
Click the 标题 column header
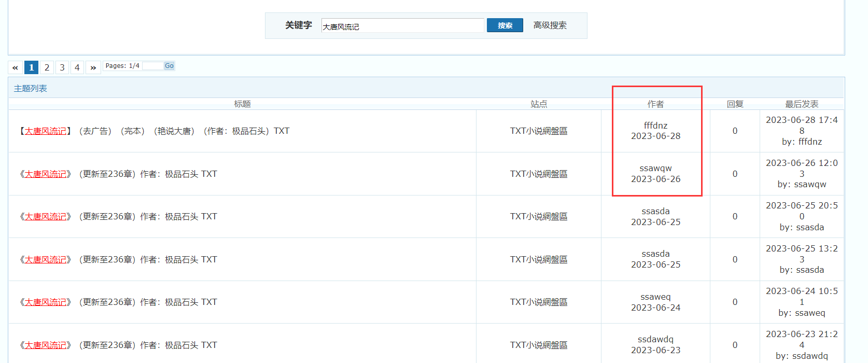[242, 104]
